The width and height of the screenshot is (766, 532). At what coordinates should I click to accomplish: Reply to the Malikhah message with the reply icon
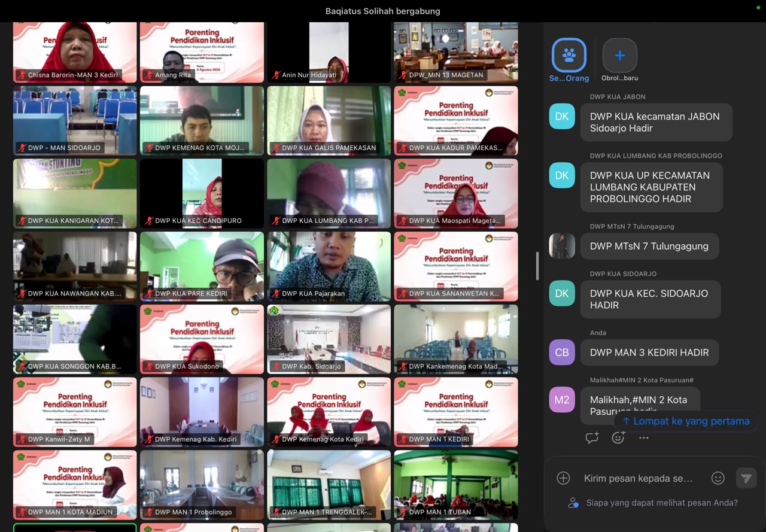pos(592,438)
